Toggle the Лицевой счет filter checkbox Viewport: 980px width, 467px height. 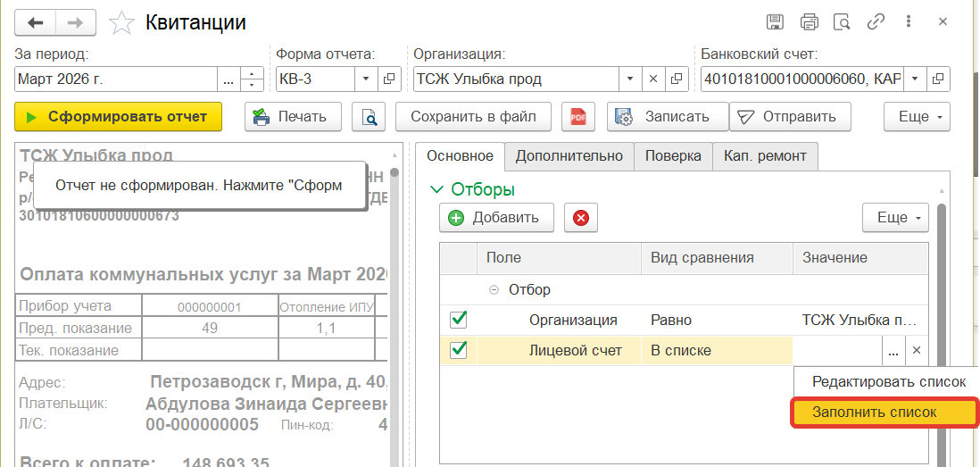459,350
